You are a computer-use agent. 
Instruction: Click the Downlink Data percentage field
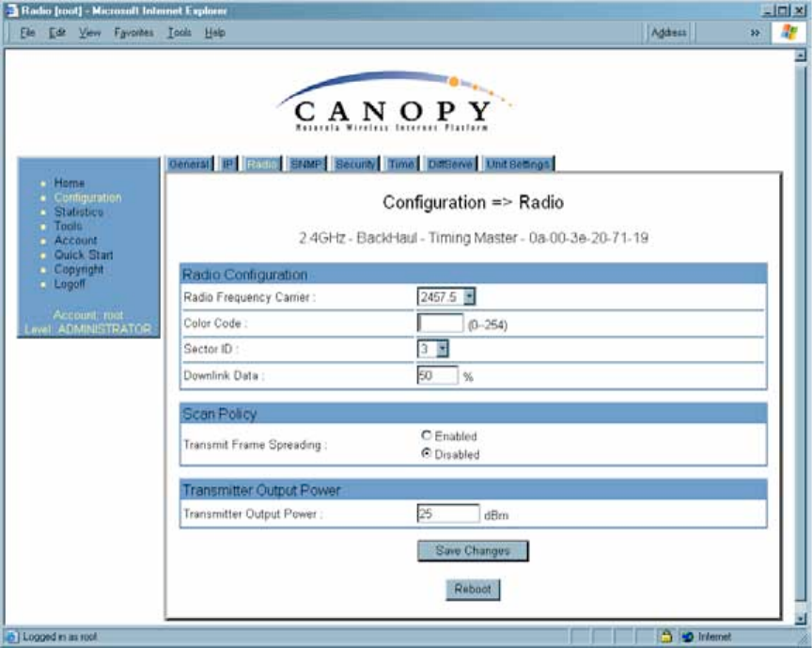[x=438, y=375]
